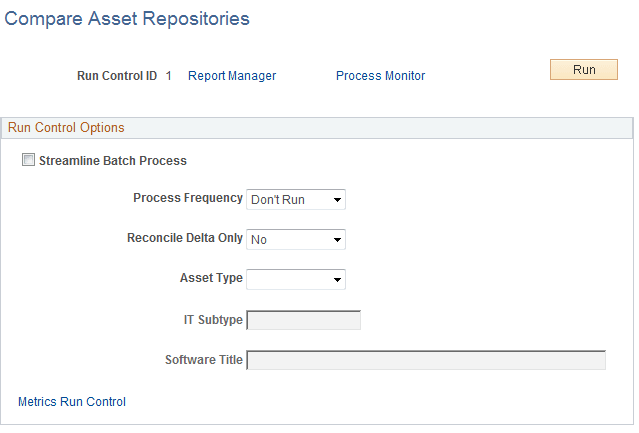Enable the Streamline Batch Process checkbox
This screenshot has width=639, height=433.
[28, 160]
